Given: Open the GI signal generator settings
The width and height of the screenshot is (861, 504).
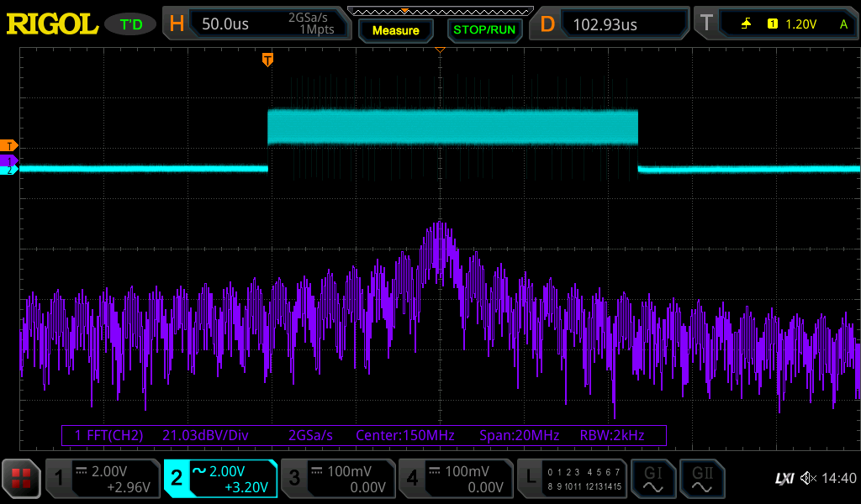Looking at the screenshot, I should tap(653, 479).
